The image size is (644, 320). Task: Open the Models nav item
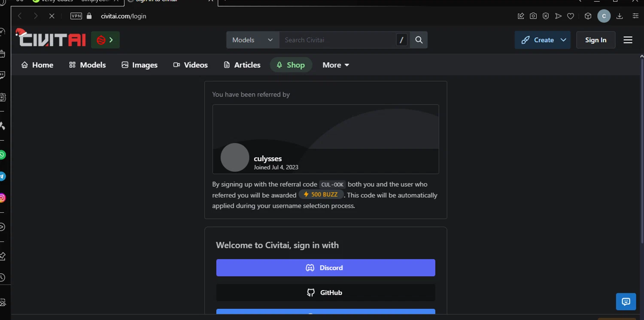click(x=87, y=65)
